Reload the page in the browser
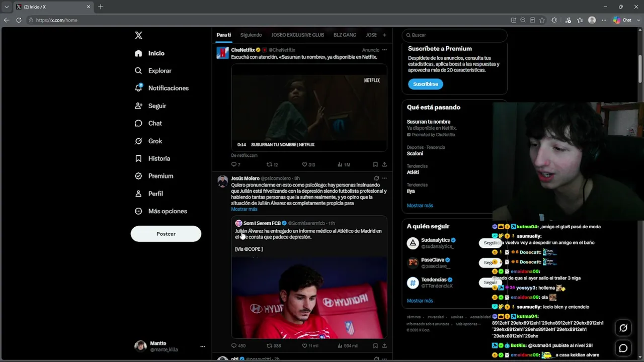This screenshot has height=362, width=644. [19, 20]
